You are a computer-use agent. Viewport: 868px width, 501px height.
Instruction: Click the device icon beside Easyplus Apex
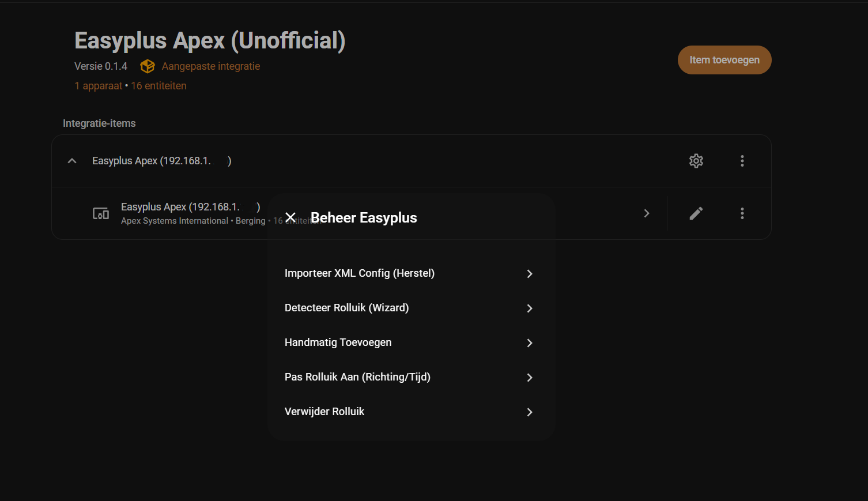tap(101, 213)
